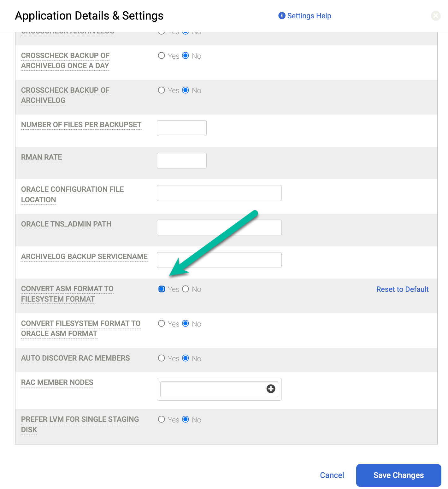Select Yes for Crosscheck Backup of Archivelog Once a Day
This screenshot has height=489, width=448.
tap(161, 56)
